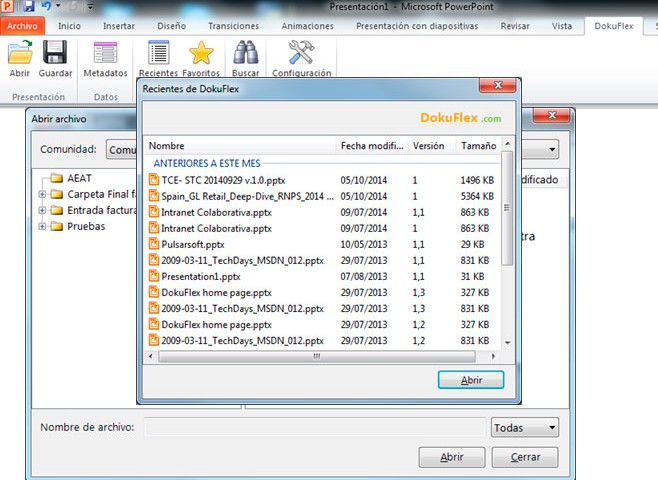Screen dimensions: 658x480
Task: Select the Carpeta Final folder
Action: click(x=94, y=194)
